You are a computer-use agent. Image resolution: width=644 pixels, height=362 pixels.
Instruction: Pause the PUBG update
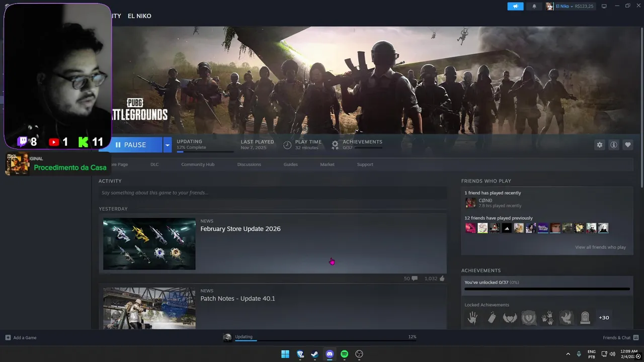(131, 145)
